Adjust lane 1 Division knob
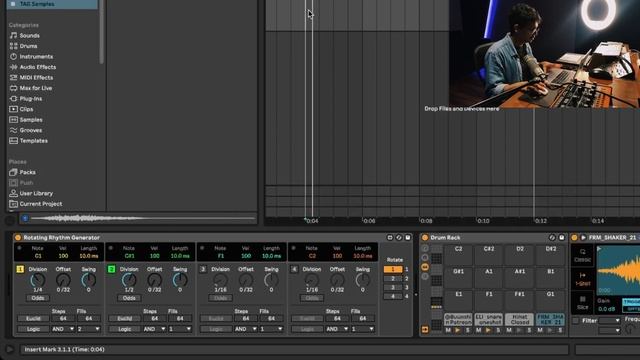The height and width of the screenshot is (360, 640). pyautogui.click(x=38, y=280)
